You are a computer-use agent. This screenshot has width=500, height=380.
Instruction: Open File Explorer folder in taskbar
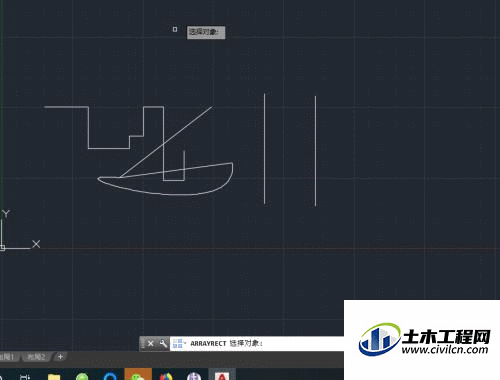point(54,377)
